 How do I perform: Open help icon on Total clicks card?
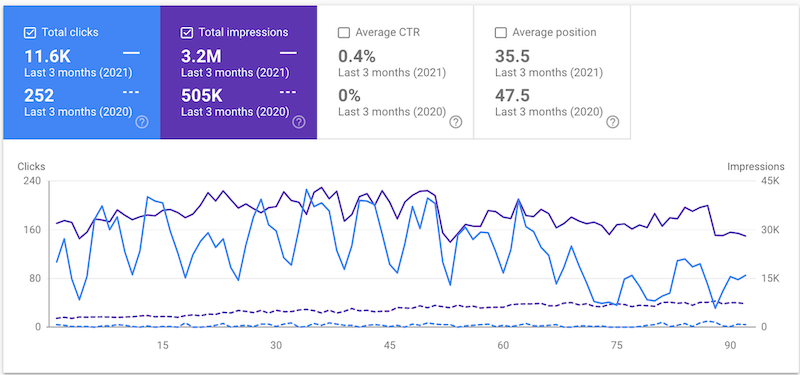click(x=142, y=122)
